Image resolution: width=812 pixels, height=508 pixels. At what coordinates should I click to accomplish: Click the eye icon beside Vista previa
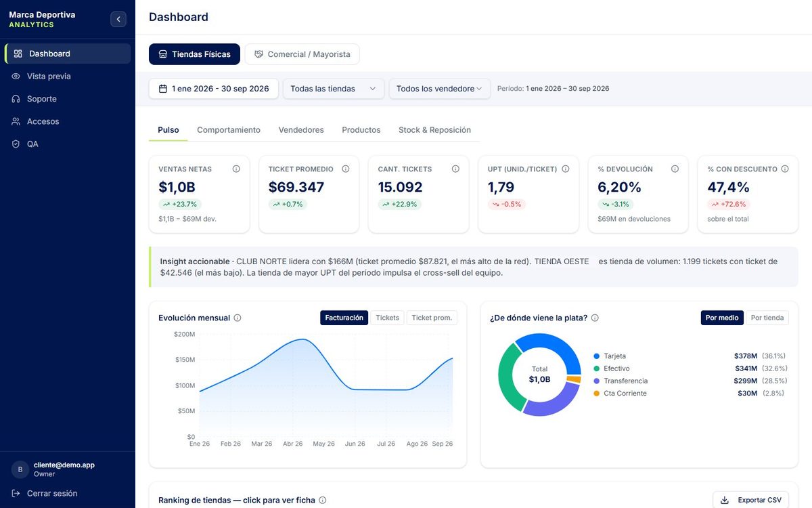coord(16,77)
